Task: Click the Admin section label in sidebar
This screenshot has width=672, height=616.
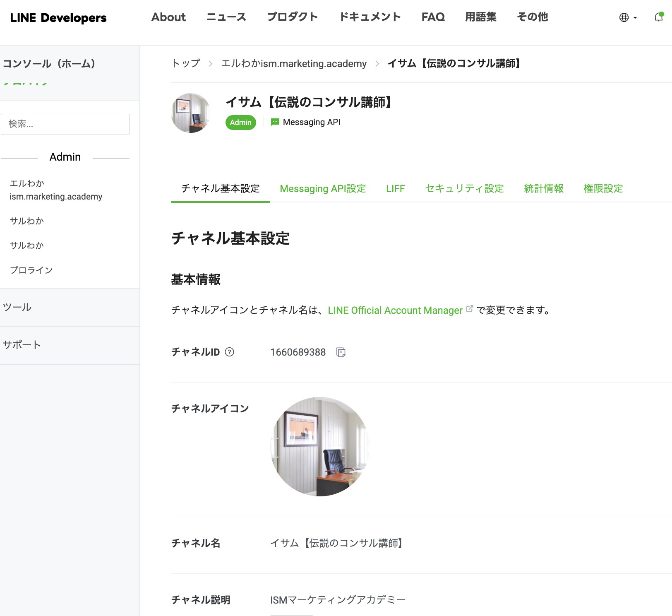Action: tap(65, 157)
